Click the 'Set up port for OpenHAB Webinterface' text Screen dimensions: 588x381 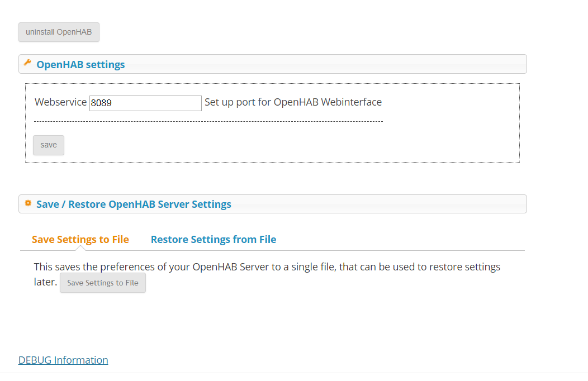tap(293, 102)
